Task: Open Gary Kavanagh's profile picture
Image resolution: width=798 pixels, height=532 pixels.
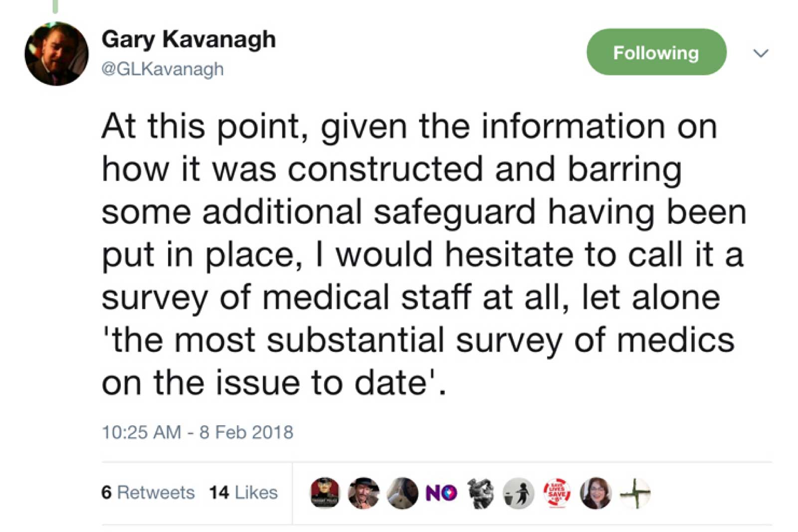Action: pos(56,54)
